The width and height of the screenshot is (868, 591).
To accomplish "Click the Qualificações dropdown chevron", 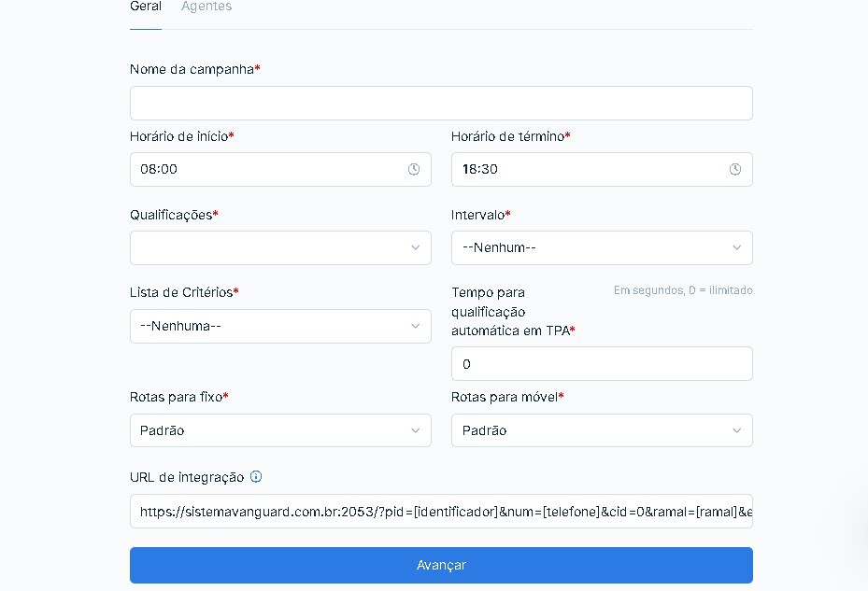I will pyautogui.click(x=415, y=248).
